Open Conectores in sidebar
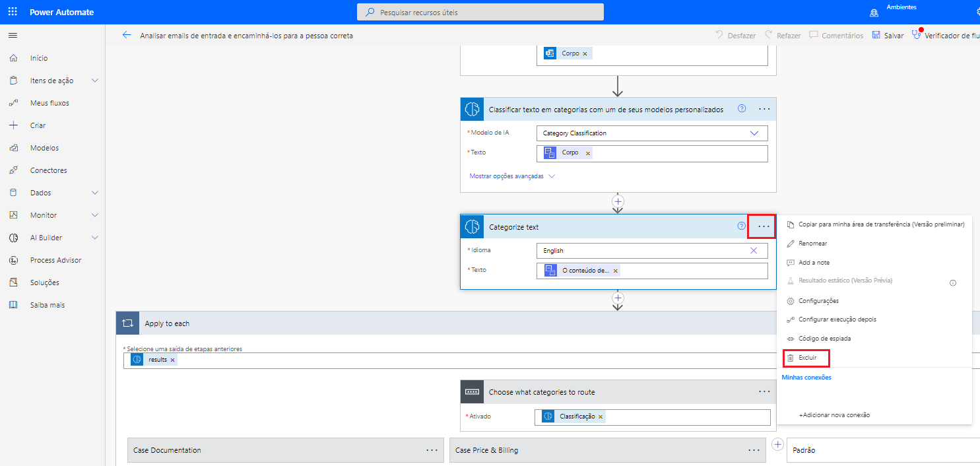 pyautogui.click(x=48, y=170)
